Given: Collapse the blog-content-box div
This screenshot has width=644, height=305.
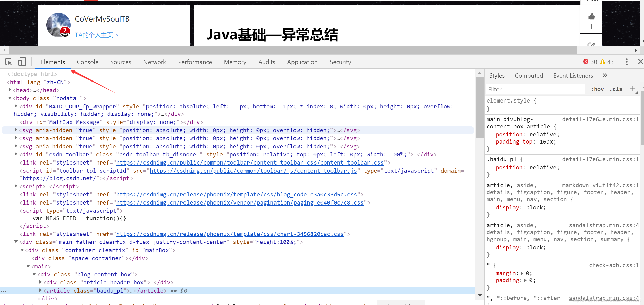Looking at the screenshot, I should pos(34,274).
